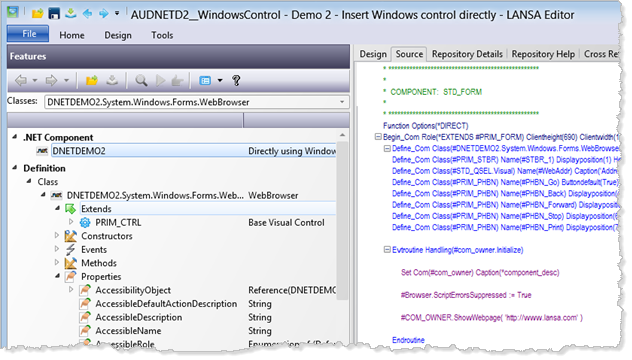Collapse the Begin_Com block in source

coord(378,137)
